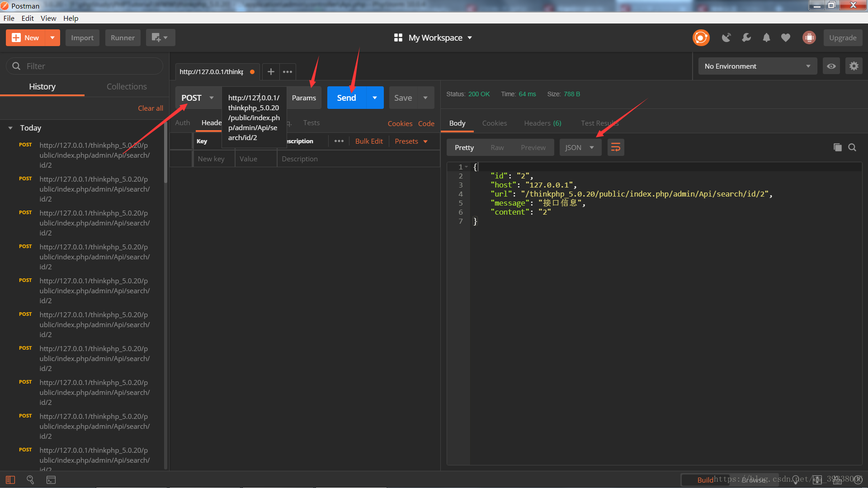Open the interceptor satellite icon
Image resolution: width=868 pixels, height=488 pixels.
[726, 38]
